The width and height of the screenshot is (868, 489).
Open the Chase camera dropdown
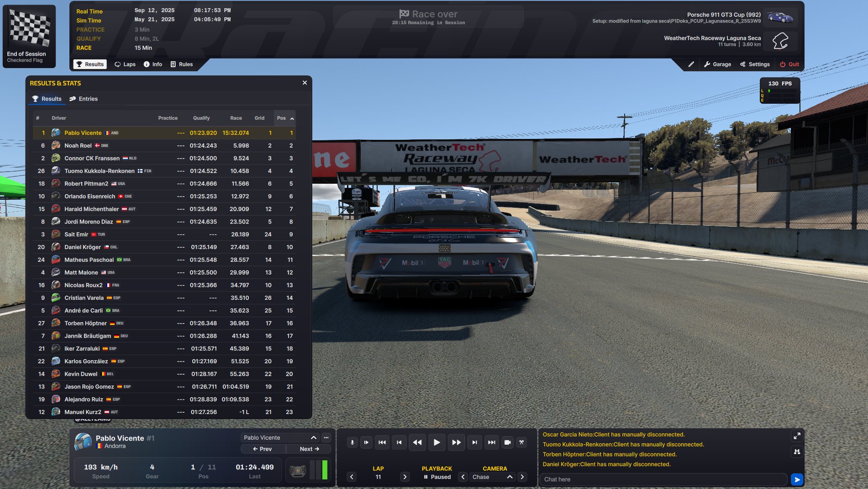click(x=492, y=477)
